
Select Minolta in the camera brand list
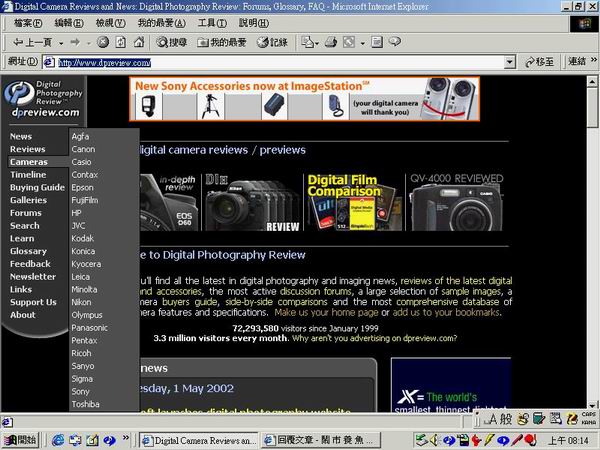[x=84, y=290]
